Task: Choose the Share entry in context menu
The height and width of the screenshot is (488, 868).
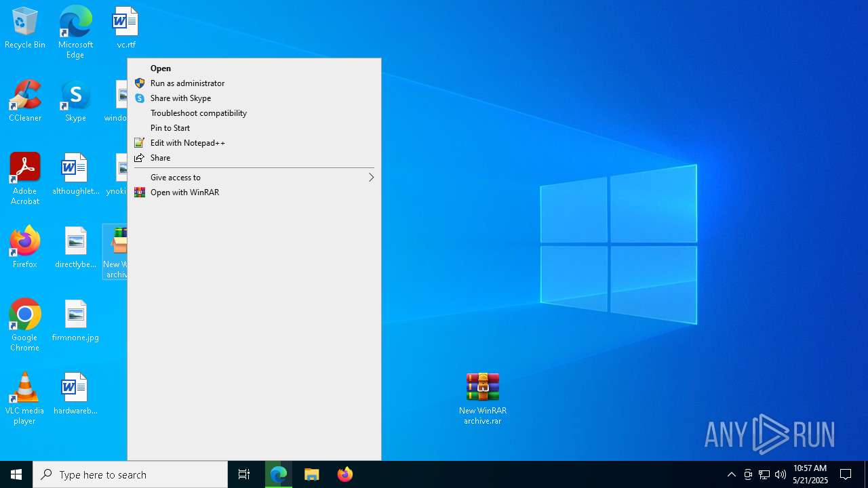Action: pos(254,158)
